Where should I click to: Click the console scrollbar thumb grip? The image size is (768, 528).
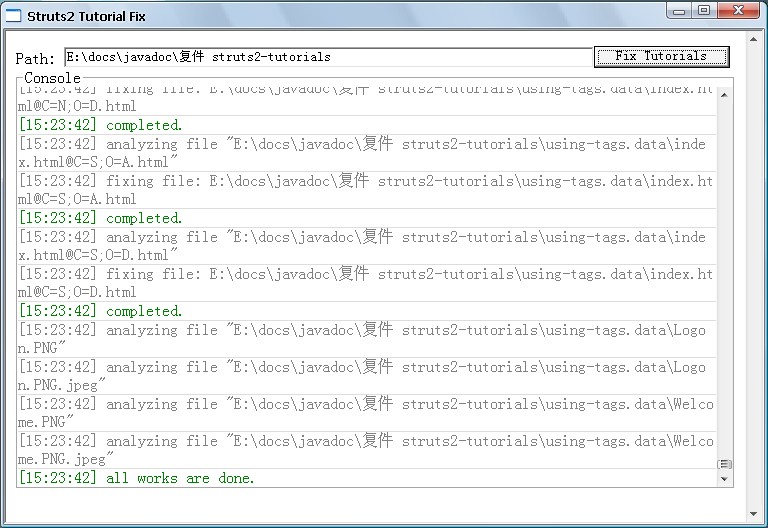click(x=724, y=464)
